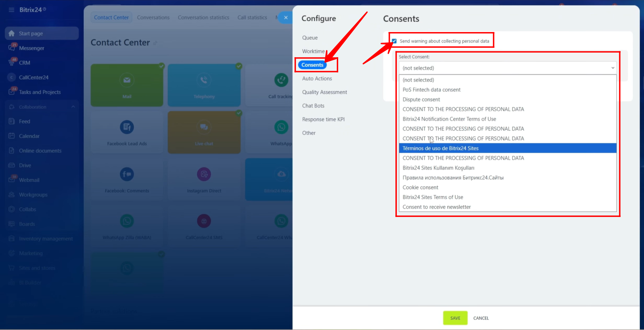
Task: Click the green SAVE button
Action: [455, 318]
